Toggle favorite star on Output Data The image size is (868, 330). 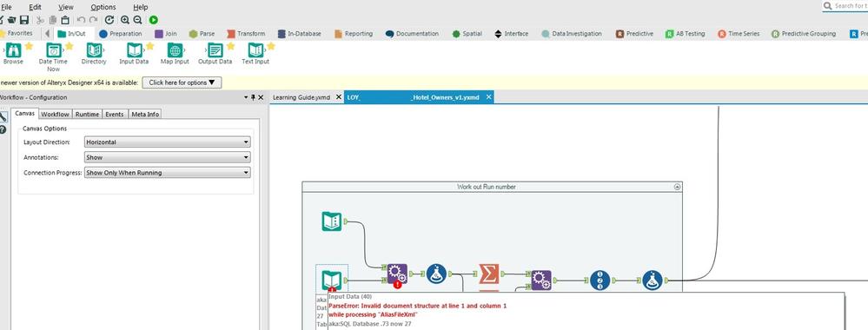click(x=230, y=46)
